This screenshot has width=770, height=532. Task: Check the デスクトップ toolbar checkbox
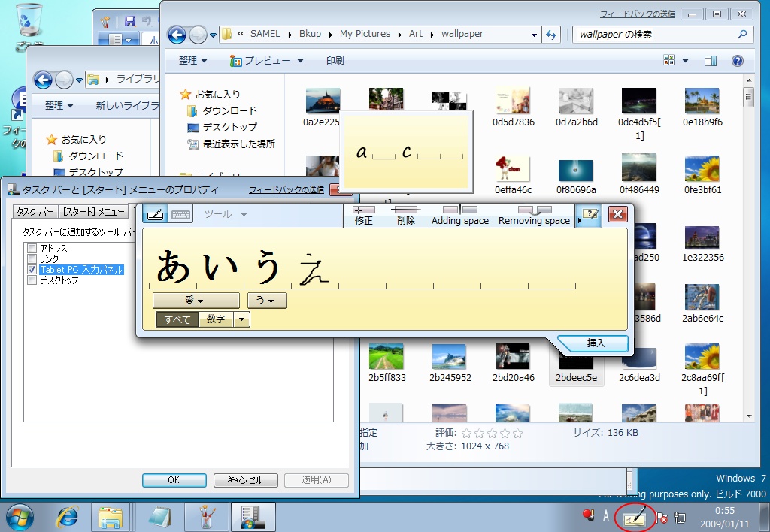[32, 280]
